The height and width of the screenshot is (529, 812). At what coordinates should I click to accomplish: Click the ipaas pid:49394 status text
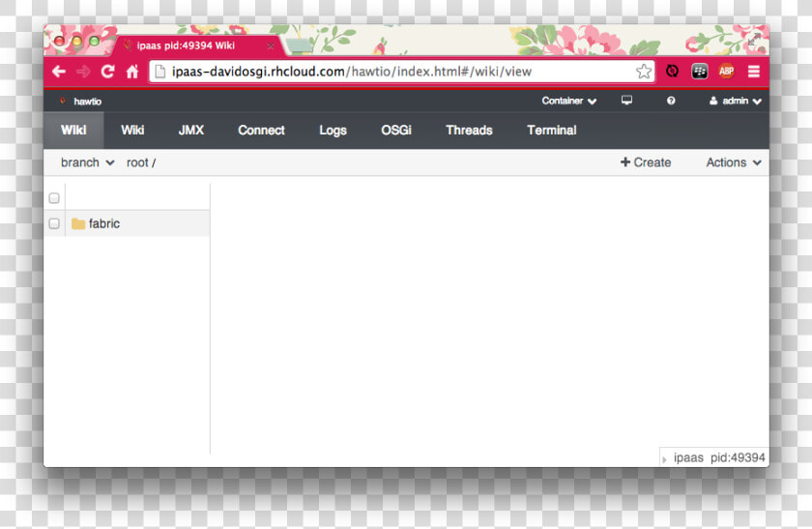[719, 458]
